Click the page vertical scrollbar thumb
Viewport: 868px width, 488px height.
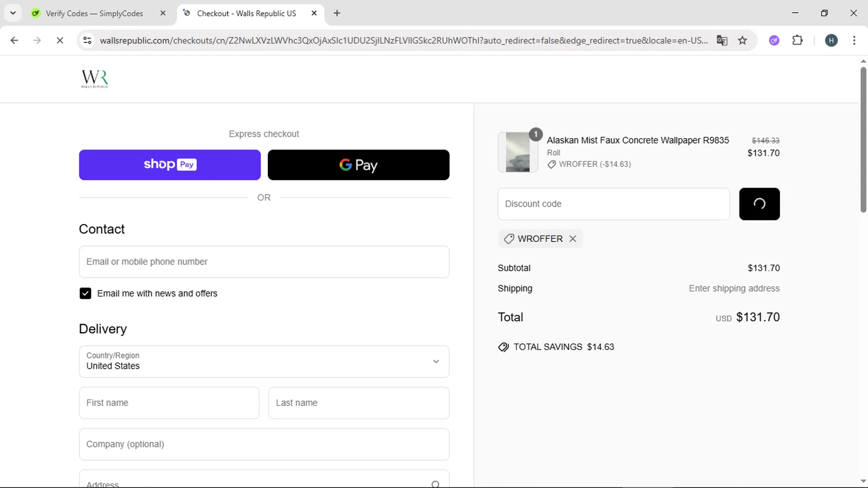click(x=863, y=140)
